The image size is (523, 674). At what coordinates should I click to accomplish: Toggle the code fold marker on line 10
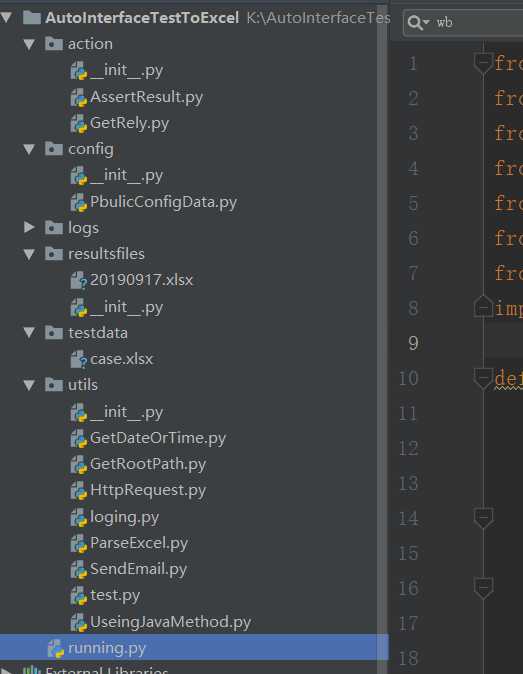coord(483,378)
